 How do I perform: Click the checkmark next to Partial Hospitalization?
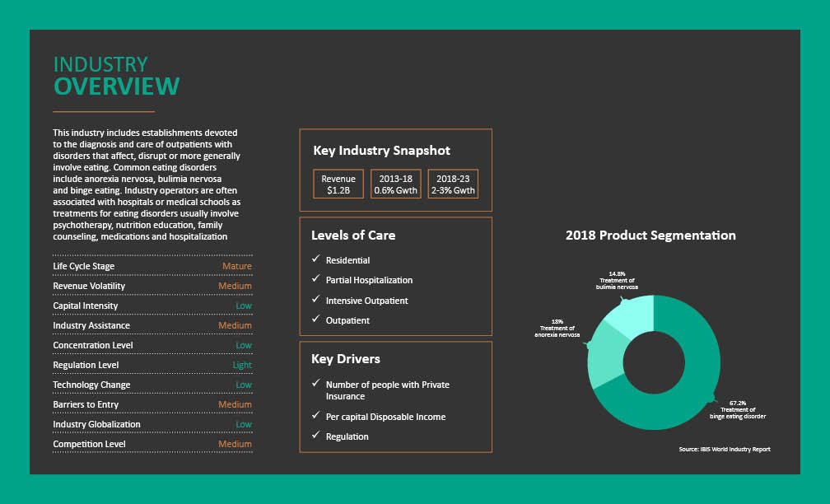(315, 280)
